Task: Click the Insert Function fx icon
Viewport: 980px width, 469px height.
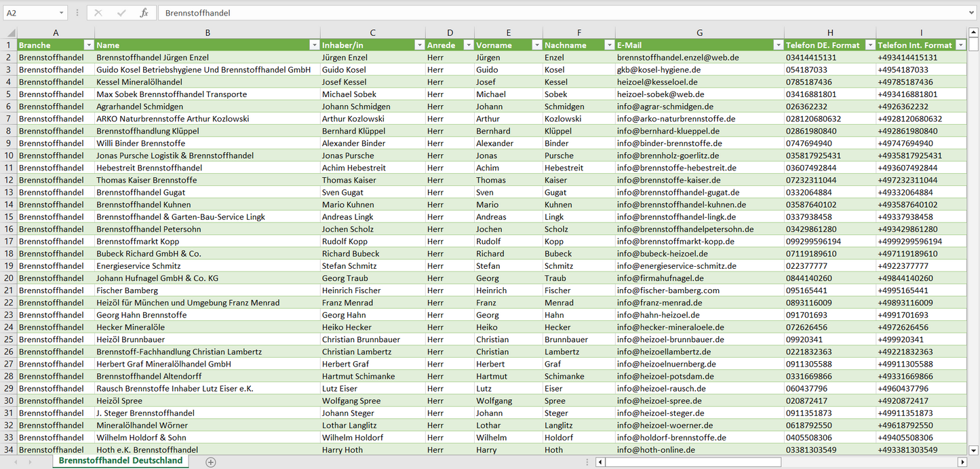Action: click(144, 13)
